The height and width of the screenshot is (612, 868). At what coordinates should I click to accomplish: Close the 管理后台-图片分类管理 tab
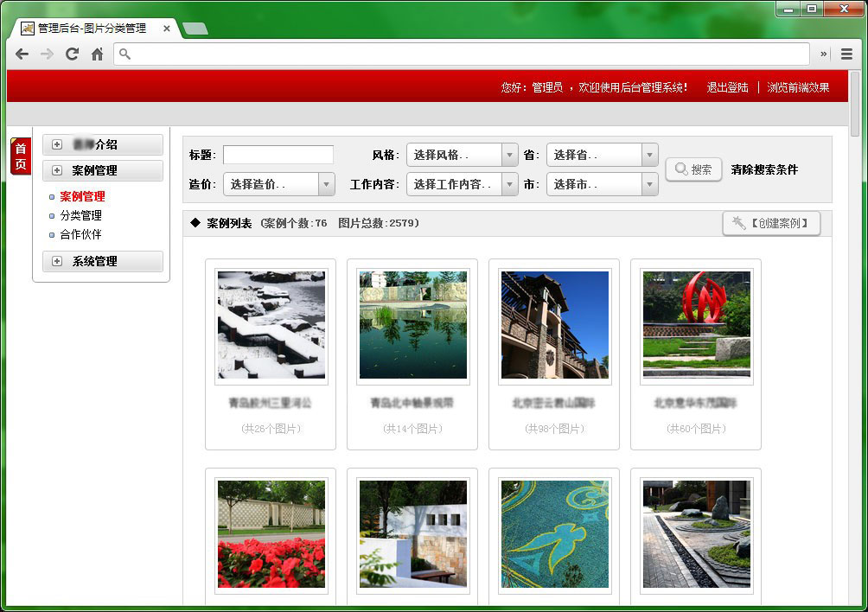pyautogui.click(x=167, y=29)
